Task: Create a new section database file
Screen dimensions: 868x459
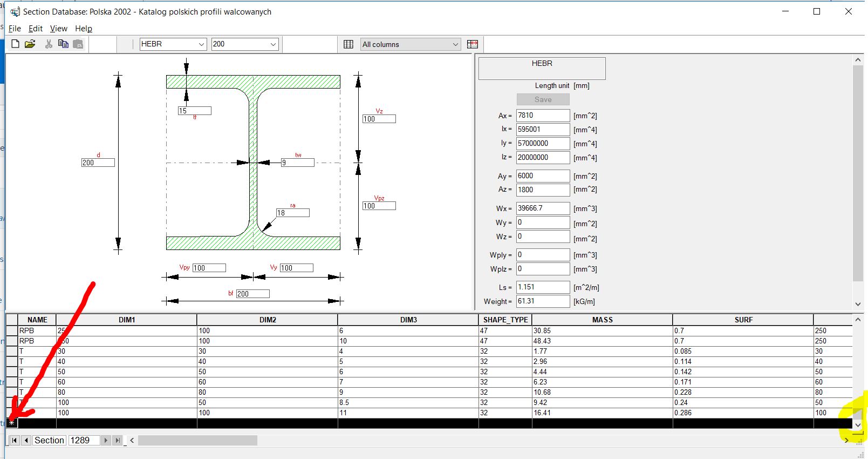Action: point(15,44)
